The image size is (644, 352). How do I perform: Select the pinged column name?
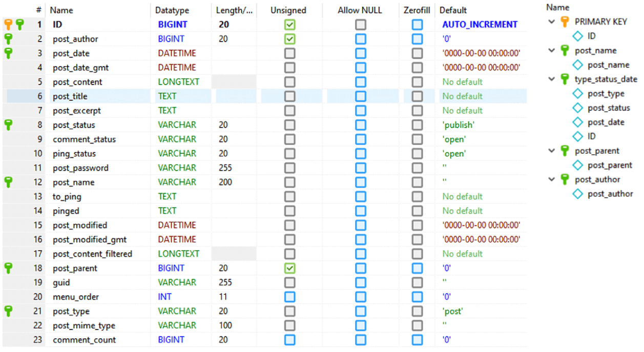(66, 211)
